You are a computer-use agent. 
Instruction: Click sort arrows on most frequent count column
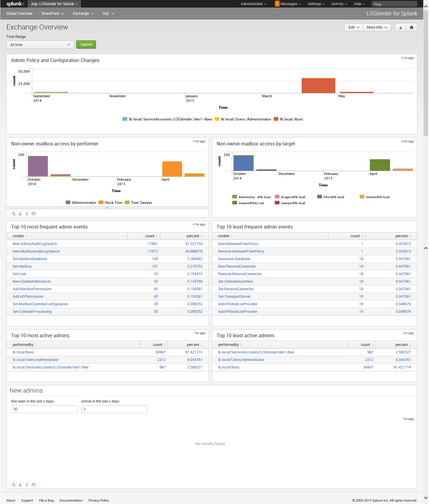[x=157, y=236]
